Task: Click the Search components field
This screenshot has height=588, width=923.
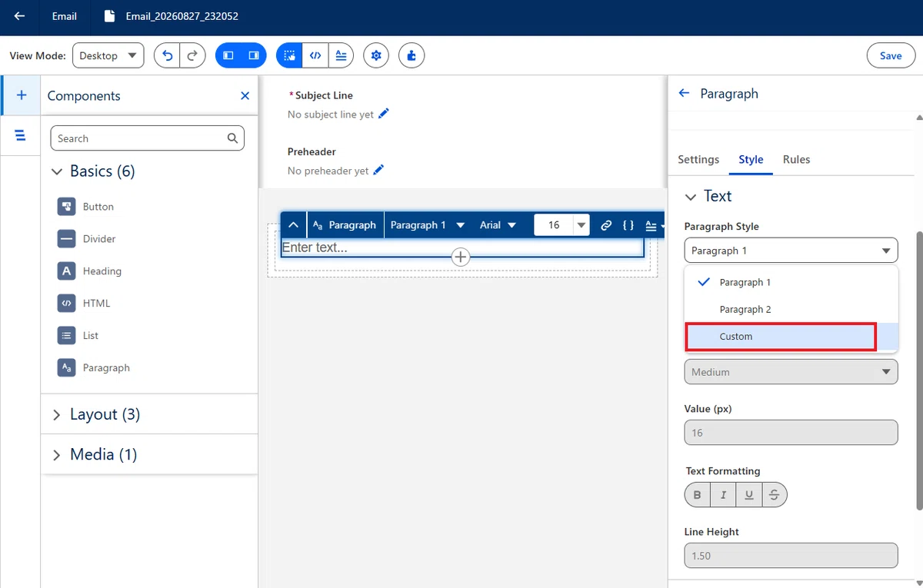Action: click(x=148, y=138)
